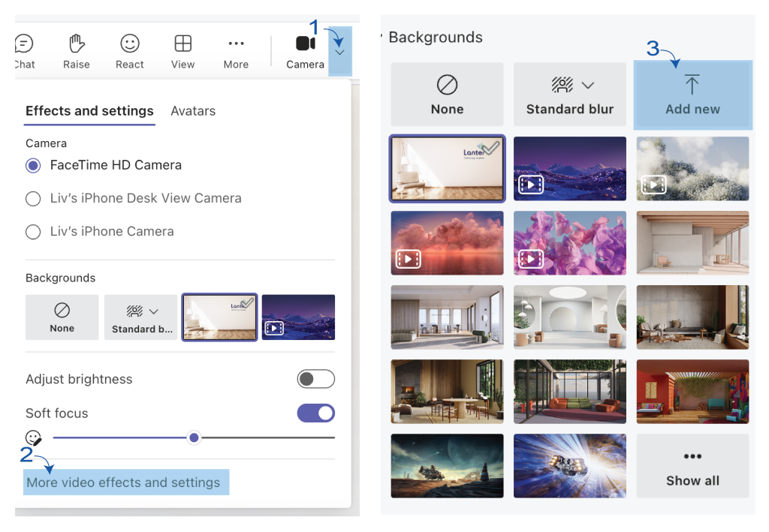Image resolution: width=769 pixels, height=532 pixels.
Task: Select the Effects and settings tab
Action: tap(89, 111)
